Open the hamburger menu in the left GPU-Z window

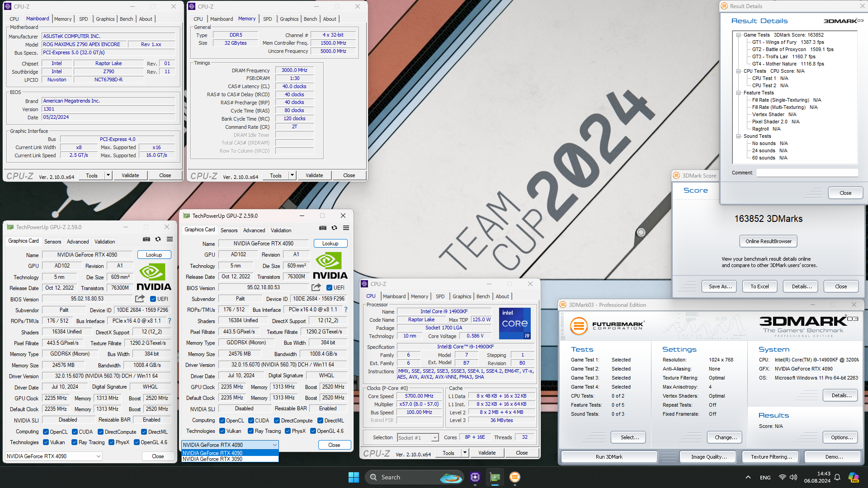point(170,239)
